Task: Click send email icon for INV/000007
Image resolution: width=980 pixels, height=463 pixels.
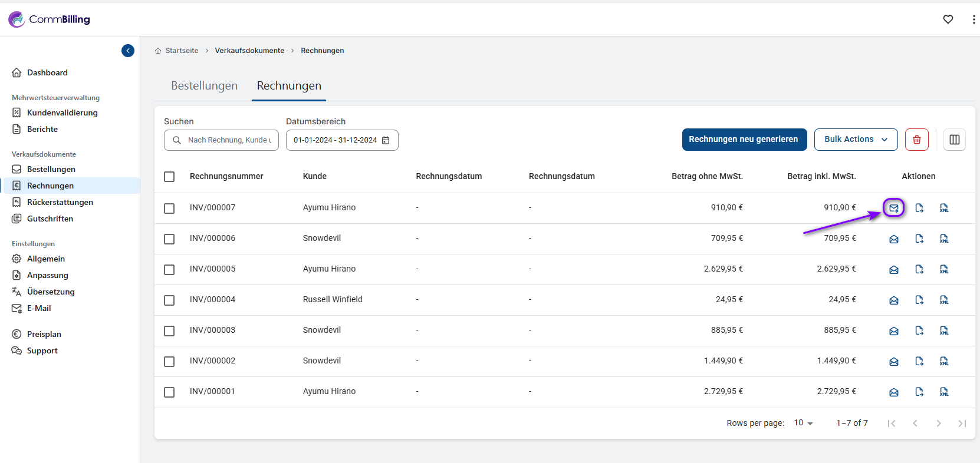Action: click(x=894, y=208)
